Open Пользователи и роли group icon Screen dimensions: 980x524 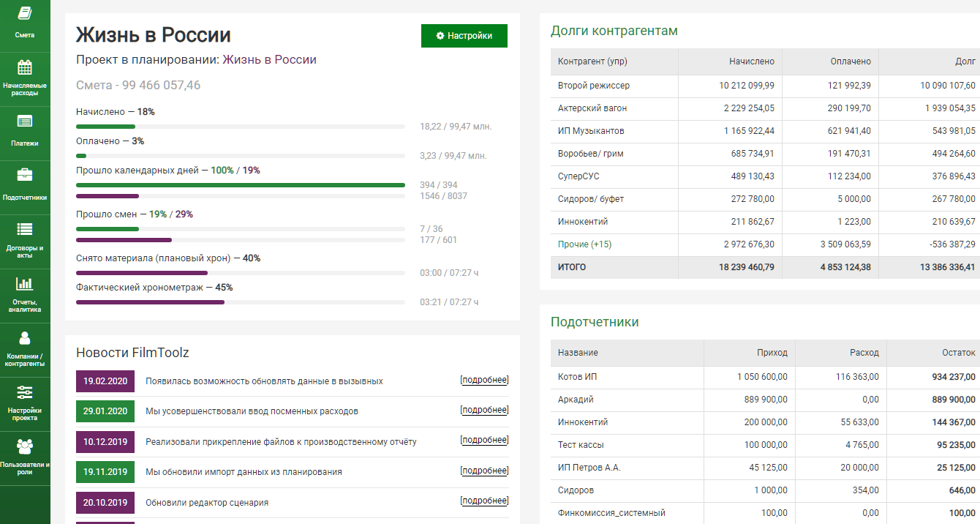point(25,446)
